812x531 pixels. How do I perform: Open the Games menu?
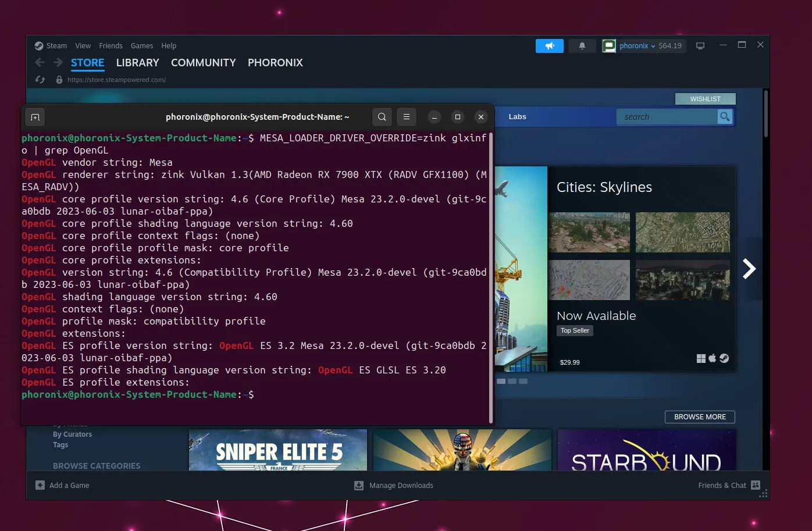click(142, 46)
